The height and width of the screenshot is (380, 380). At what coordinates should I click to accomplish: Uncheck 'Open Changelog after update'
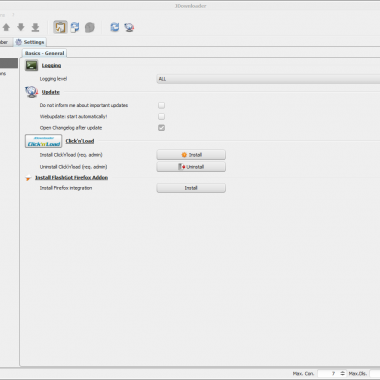pos(161,128)
